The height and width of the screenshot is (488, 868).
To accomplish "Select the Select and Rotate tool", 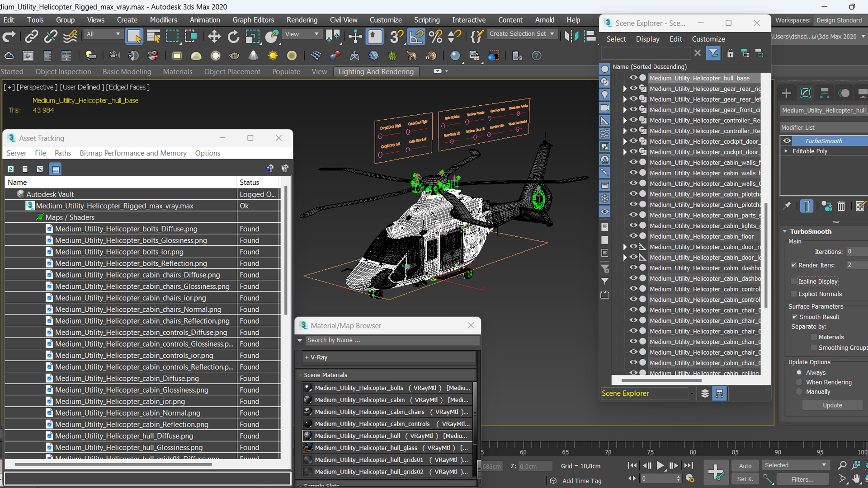I will 233,36.
